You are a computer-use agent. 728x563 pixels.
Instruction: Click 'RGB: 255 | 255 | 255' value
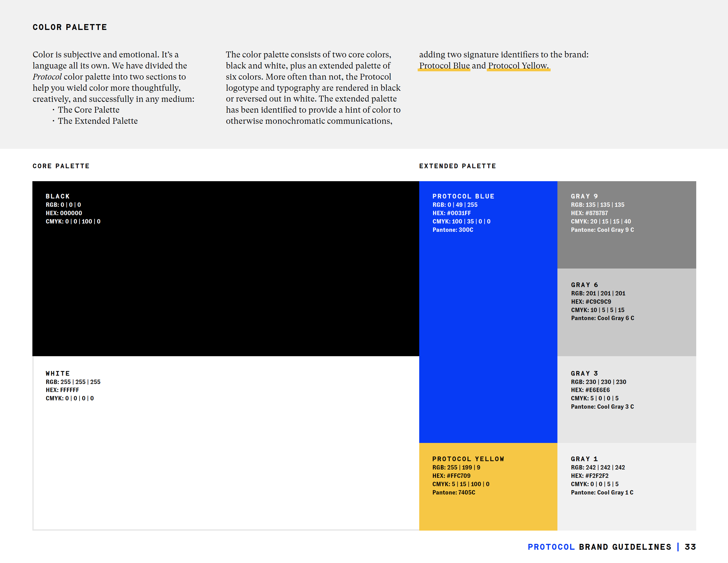[73, 382]
